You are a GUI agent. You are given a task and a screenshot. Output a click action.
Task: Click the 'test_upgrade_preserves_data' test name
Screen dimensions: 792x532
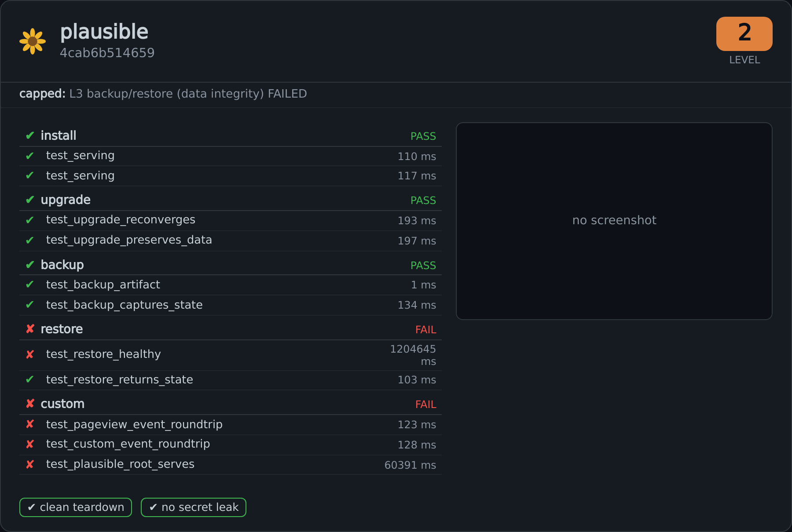129,240
